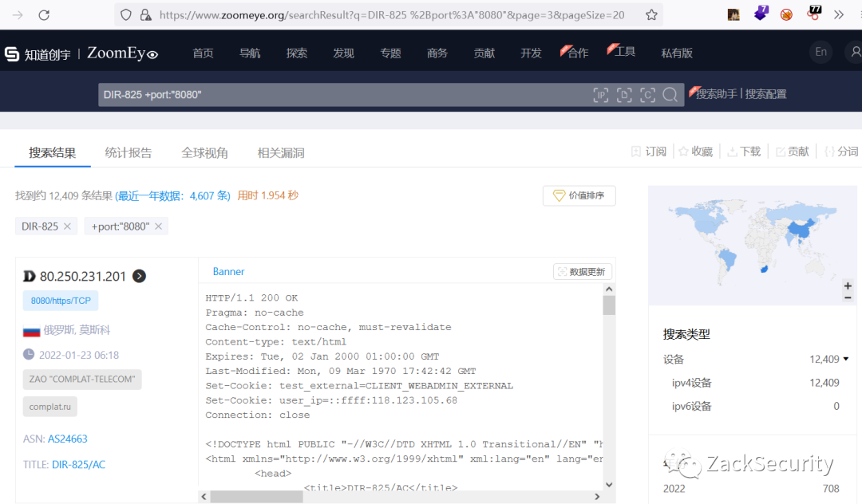Switch to the 相关漏洞 tab
Image resolution: width=862 pixels, height=504 pixels.
(x=281, y=152)
